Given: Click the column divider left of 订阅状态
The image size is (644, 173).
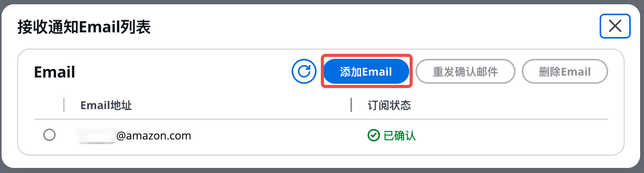Looking at the screenshot, I should tap(351, 105).
